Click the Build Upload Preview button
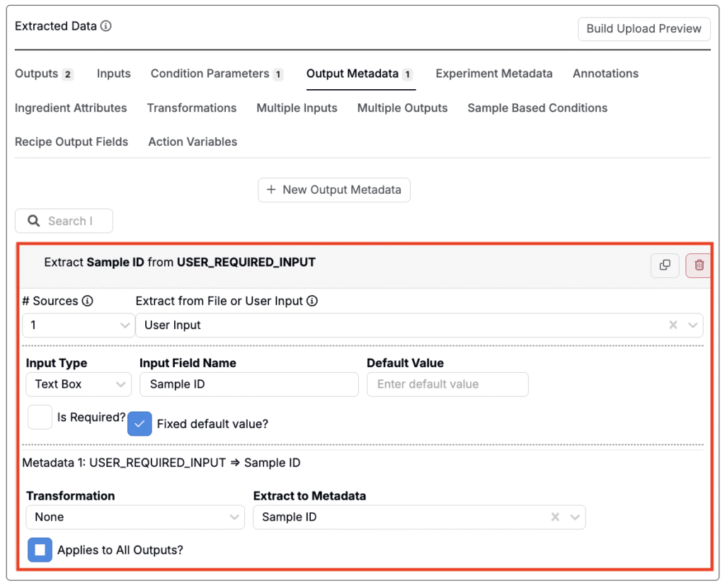The width and height of the screenshot is (725, 588). point(644,29)
